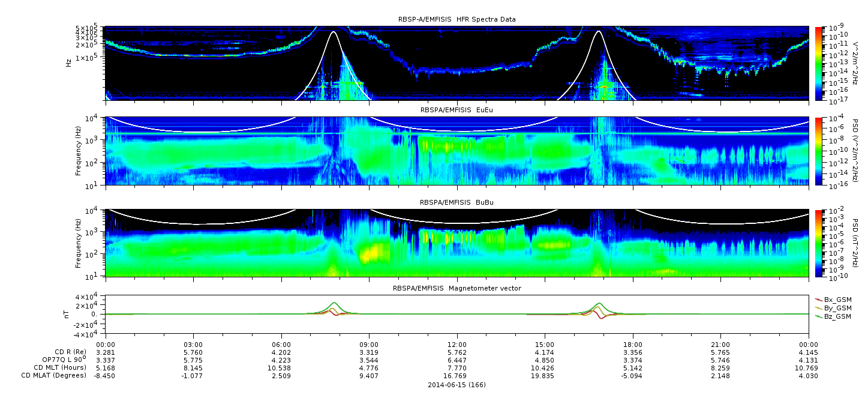Select the Bx_GSM legend entry
The image size is (868, 395).
click(x=833, y=300)
